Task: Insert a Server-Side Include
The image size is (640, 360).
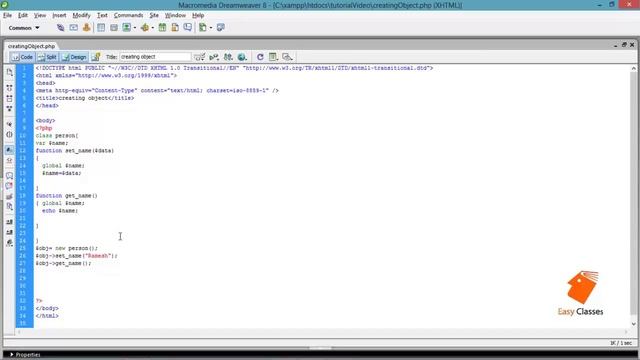Action: pyautogui.click(x=175, y=28)
